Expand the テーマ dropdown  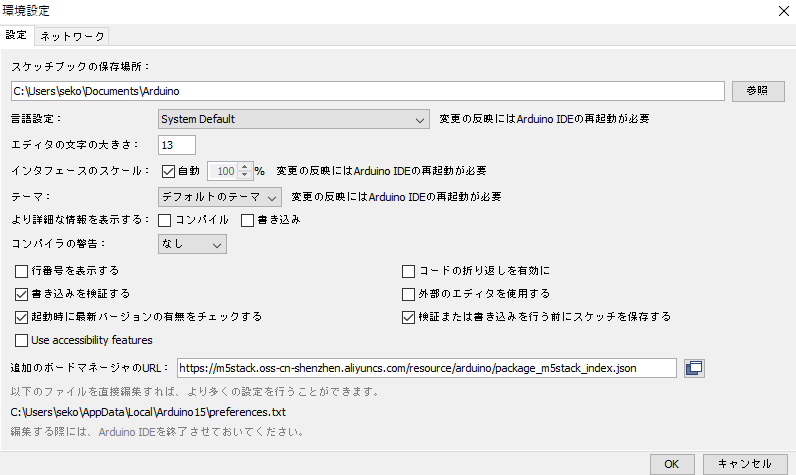[x=220, y=195]
